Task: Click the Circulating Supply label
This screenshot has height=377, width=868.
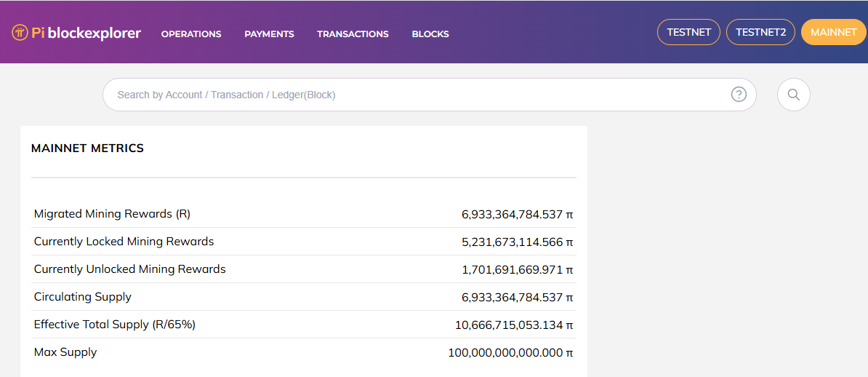Action: pos(83,297)
